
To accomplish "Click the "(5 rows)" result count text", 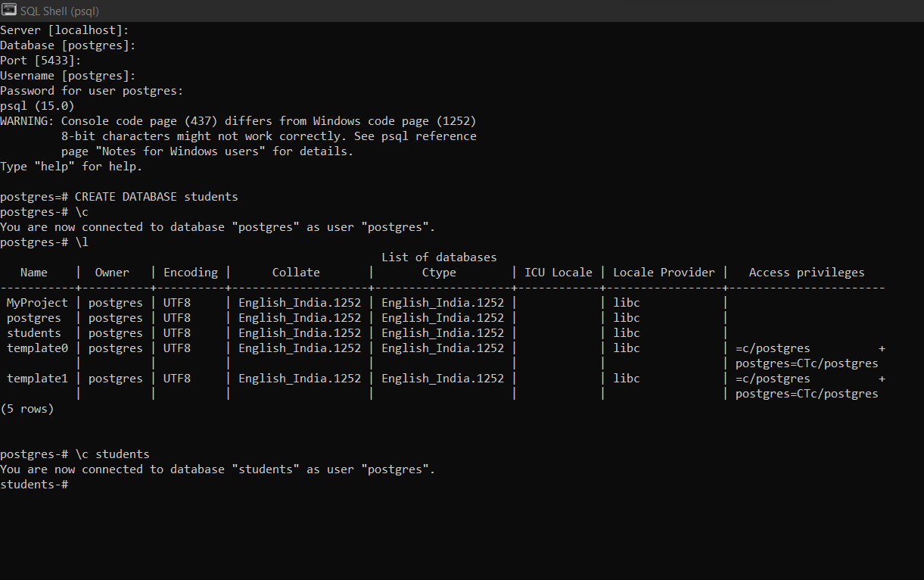I will (x=27, y=409).
